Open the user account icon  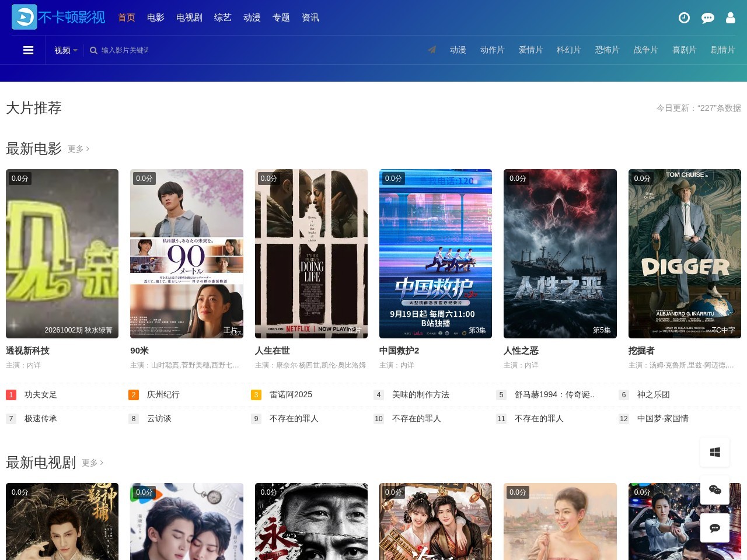pyautogui.click(x=730, y=18)
